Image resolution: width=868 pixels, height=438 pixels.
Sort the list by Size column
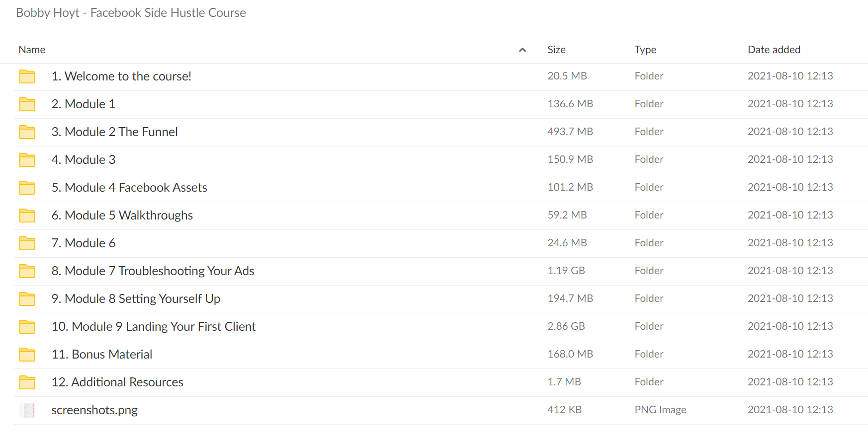click(556, 50)
